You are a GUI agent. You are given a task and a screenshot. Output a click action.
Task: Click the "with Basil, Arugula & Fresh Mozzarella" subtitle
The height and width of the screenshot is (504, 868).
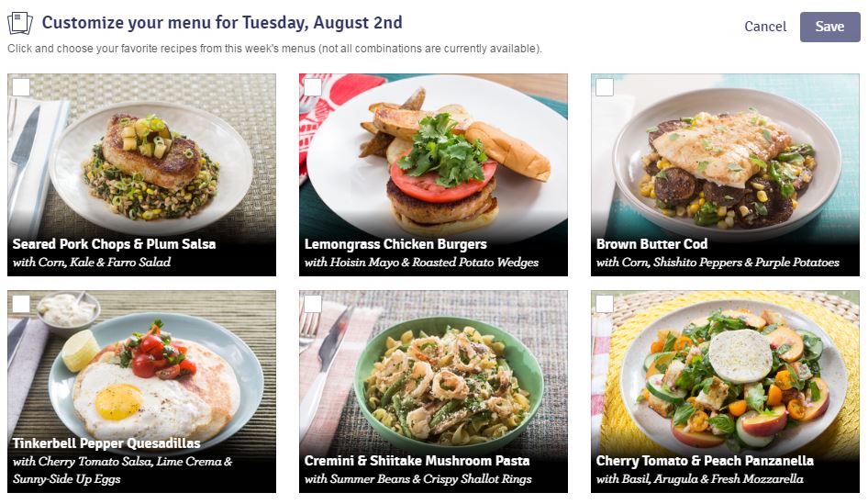coord(699,478)
